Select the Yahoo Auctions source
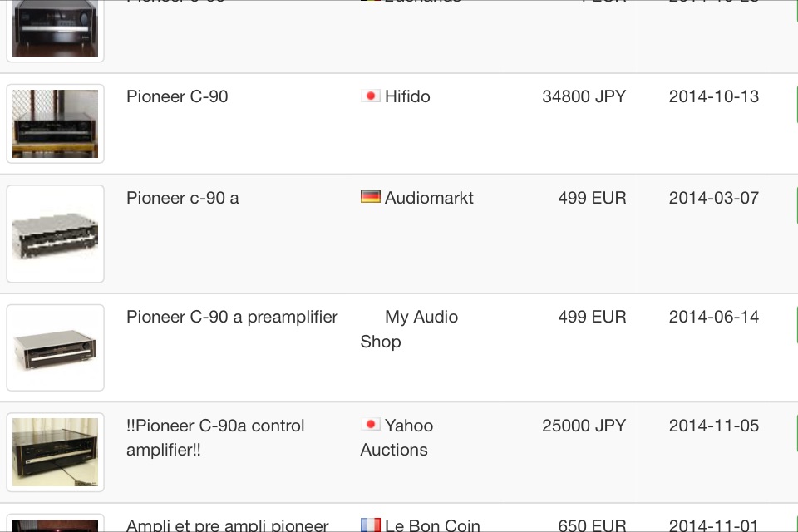This screenshot has width=798, height=532. (397, 437)
